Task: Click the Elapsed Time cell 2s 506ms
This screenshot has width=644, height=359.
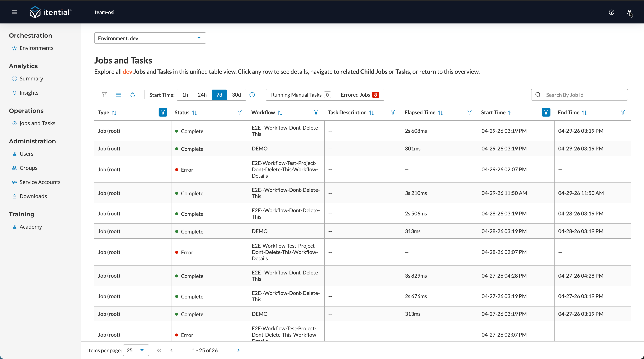Action: pyautogui.click(x=440, y=213)
